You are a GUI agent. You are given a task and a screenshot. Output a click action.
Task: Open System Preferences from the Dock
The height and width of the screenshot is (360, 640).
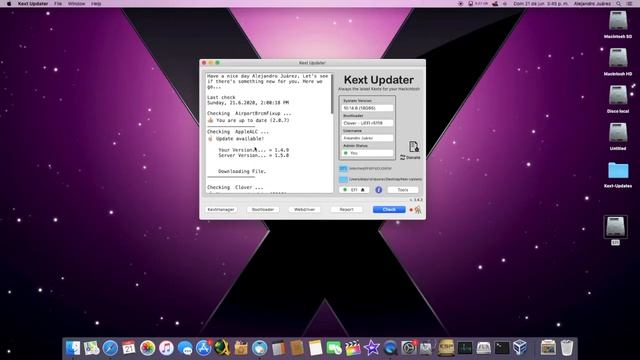(409, 348)
